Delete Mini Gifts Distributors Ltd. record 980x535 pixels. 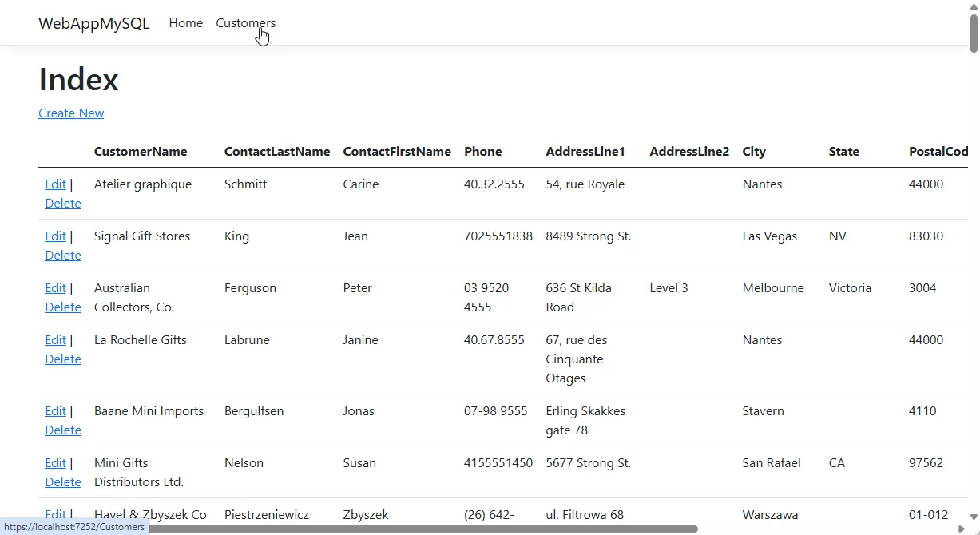62,482
